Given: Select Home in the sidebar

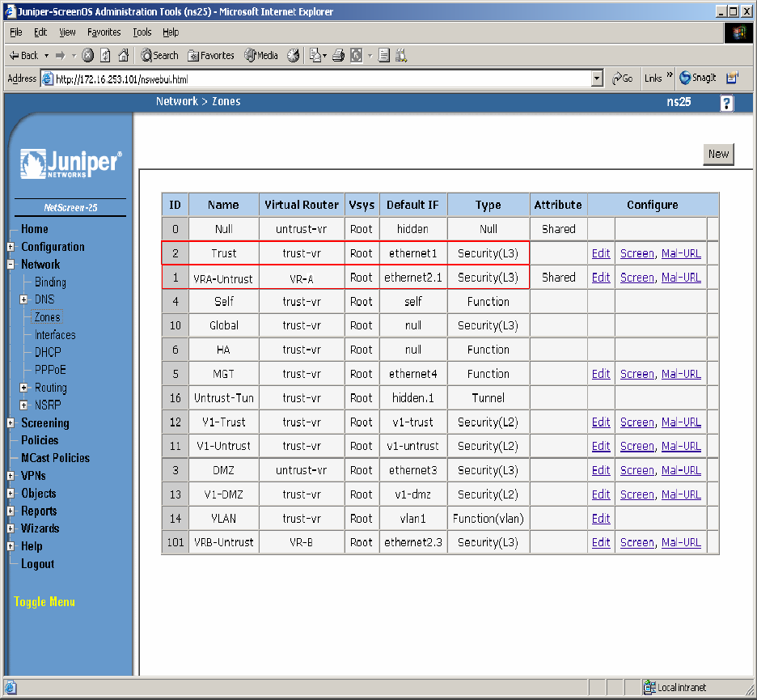Looking at the screenshot, I should point(34,229).
